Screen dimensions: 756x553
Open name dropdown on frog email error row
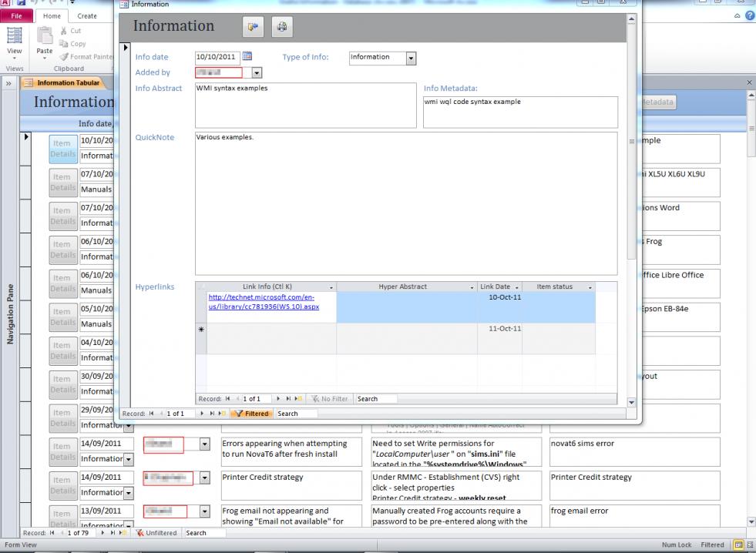coord(204,511)
